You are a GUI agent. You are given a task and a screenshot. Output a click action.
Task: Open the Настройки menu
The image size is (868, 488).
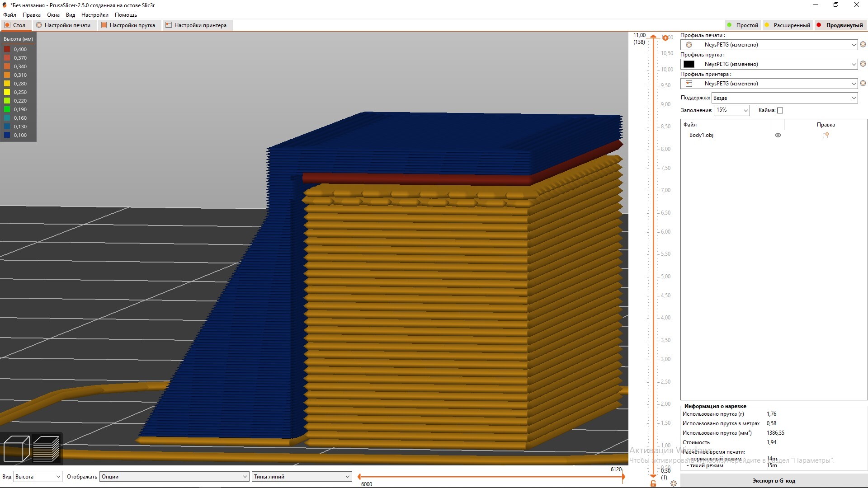pos(94,15)
